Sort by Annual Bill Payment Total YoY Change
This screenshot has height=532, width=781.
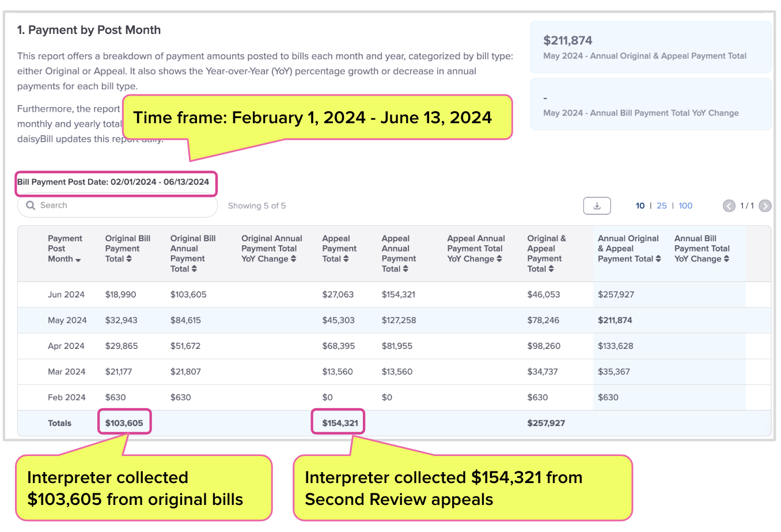tap(726, 259)
